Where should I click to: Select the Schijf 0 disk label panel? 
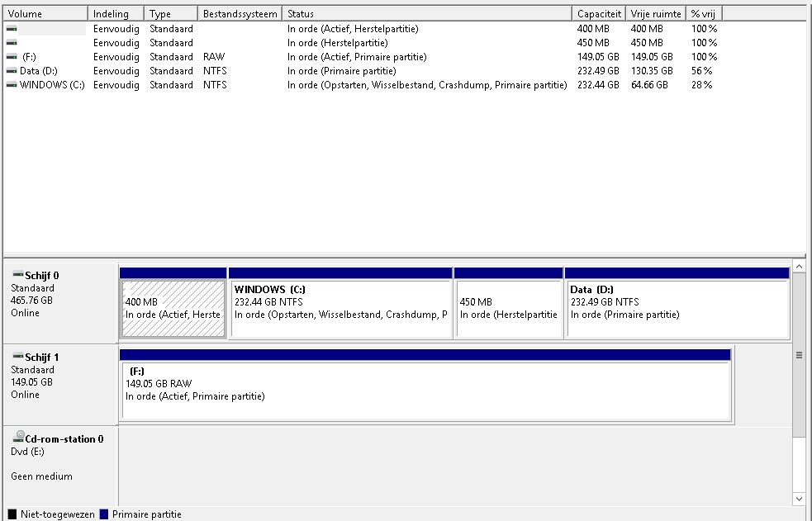point(60,303)
